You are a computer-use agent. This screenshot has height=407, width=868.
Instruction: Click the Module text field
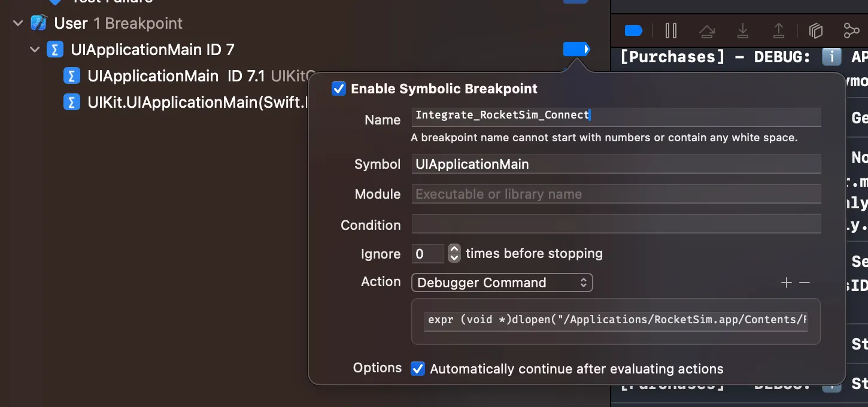tap(615, 194)
